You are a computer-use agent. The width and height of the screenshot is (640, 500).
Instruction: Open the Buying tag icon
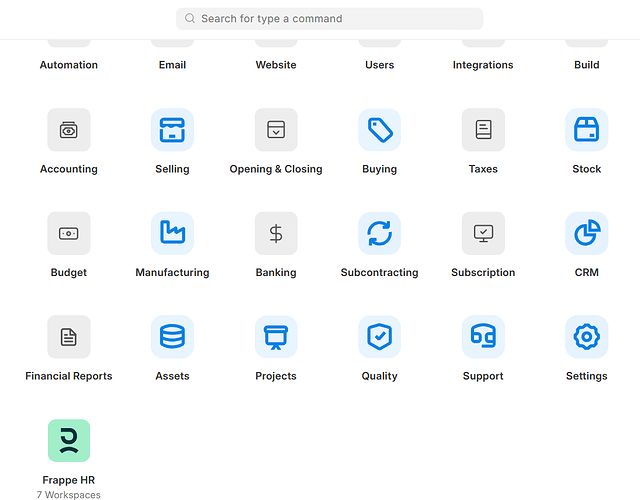[x=380, y=130]
